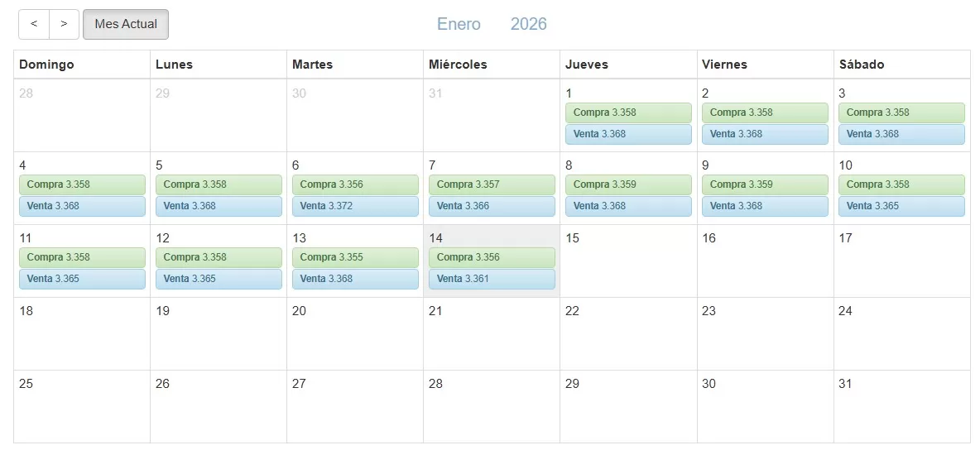The image size is (980, 450).
Task: Click Venta 3.366 on January 7
Action: (492, 206)
